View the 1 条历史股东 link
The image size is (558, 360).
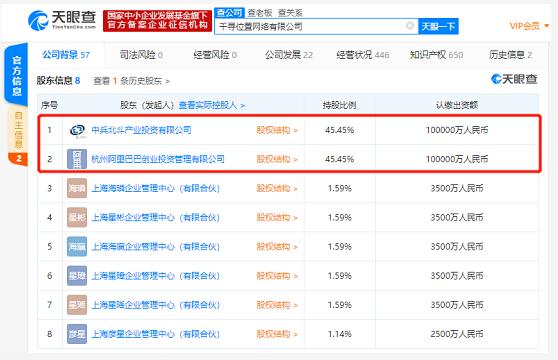coord(131,81)
